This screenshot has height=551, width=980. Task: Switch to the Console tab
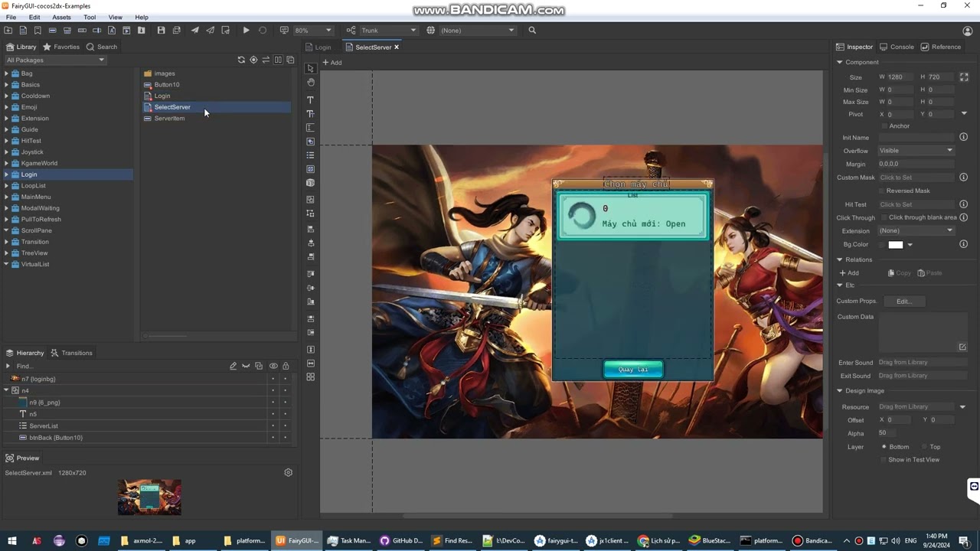[x=897, y=47]
